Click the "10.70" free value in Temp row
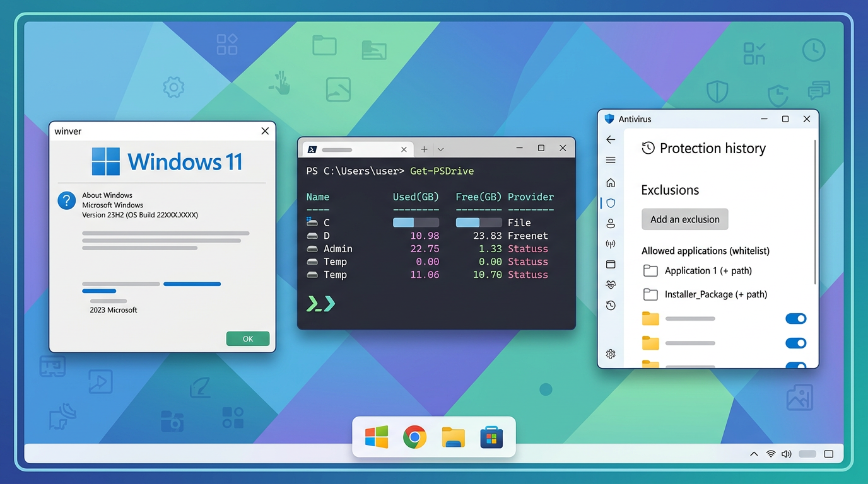The image size is (868, 484). click(x=488, y=275)
